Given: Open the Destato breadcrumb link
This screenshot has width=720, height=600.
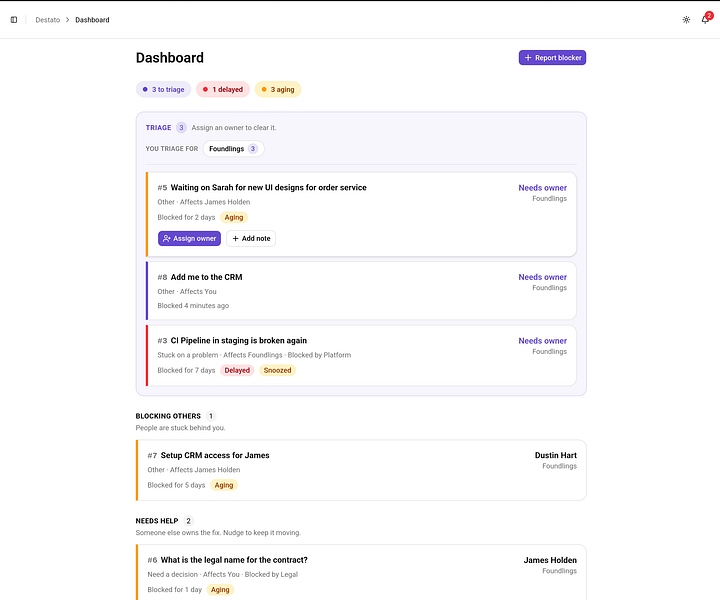Looking at the screenshot, I should click(48, 20).
